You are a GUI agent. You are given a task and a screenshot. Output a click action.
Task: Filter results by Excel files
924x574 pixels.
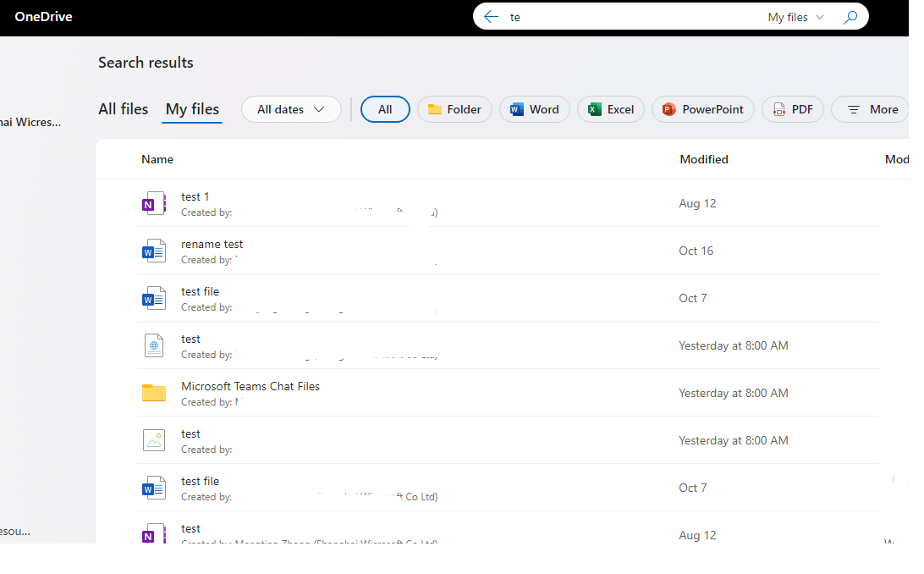(x=611, y=109)
